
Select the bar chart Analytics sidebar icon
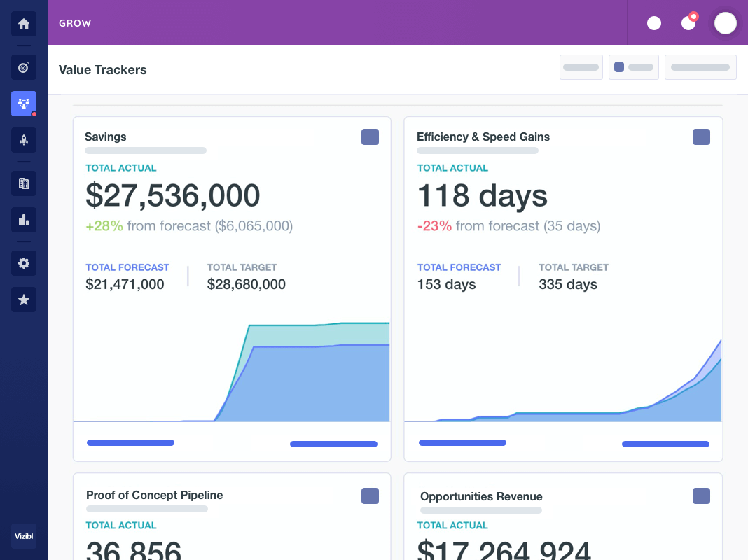click(23, 220)
